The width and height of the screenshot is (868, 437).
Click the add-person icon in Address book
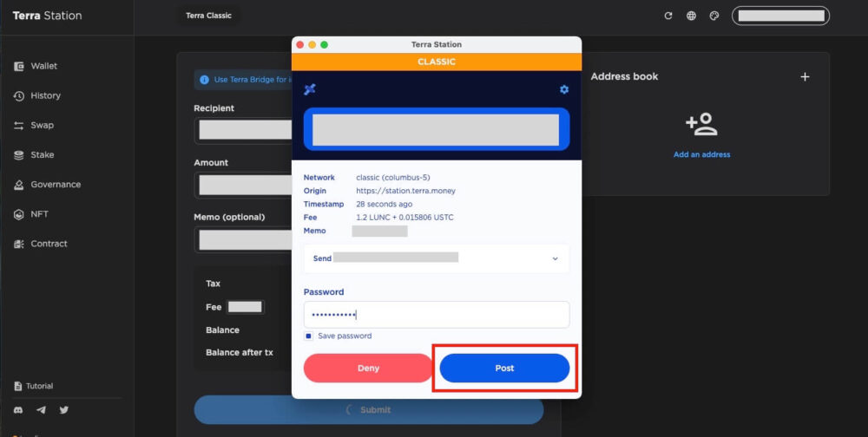pos(701,125)
